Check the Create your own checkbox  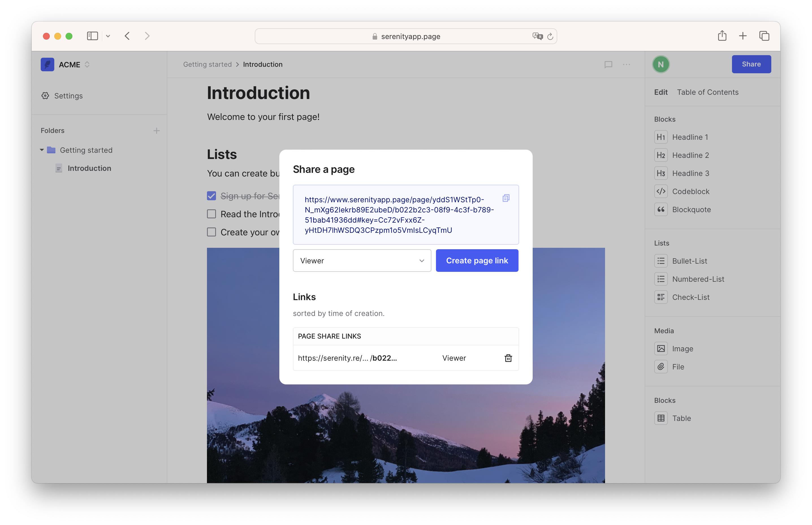[211, 232]
